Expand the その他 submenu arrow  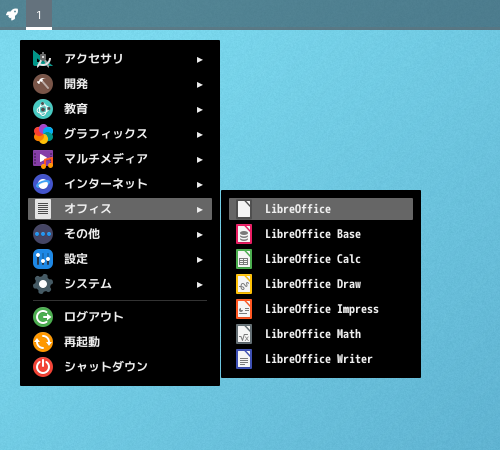tap(199, 235)
